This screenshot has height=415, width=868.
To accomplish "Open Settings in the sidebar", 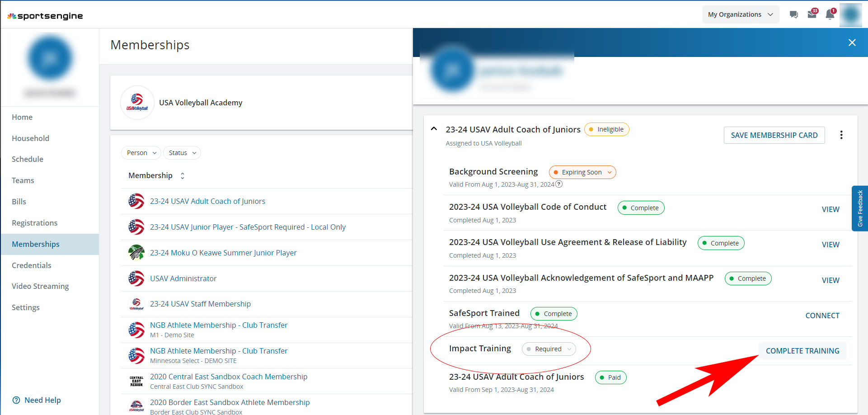I will pos(25,307).
